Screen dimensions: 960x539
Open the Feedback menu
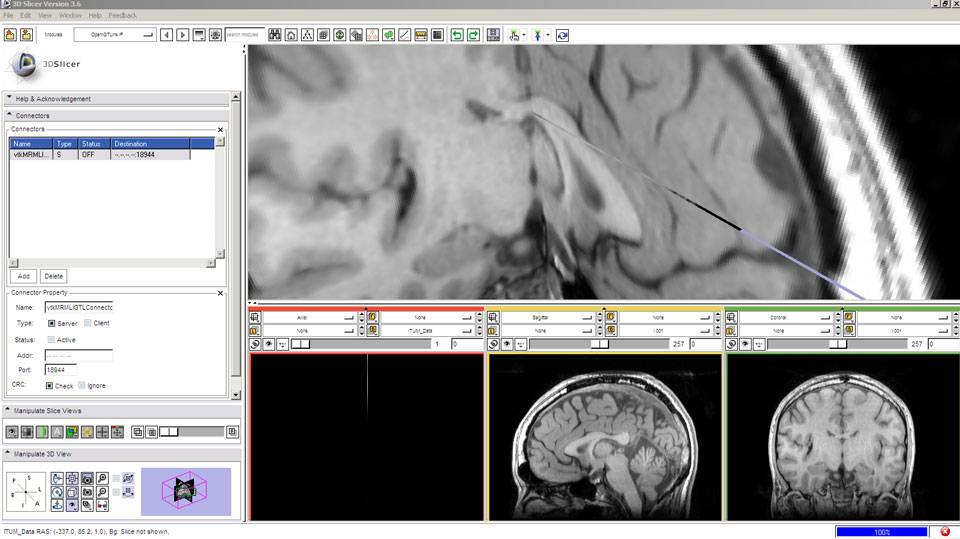pyautogui.click(x=122, y=16)
